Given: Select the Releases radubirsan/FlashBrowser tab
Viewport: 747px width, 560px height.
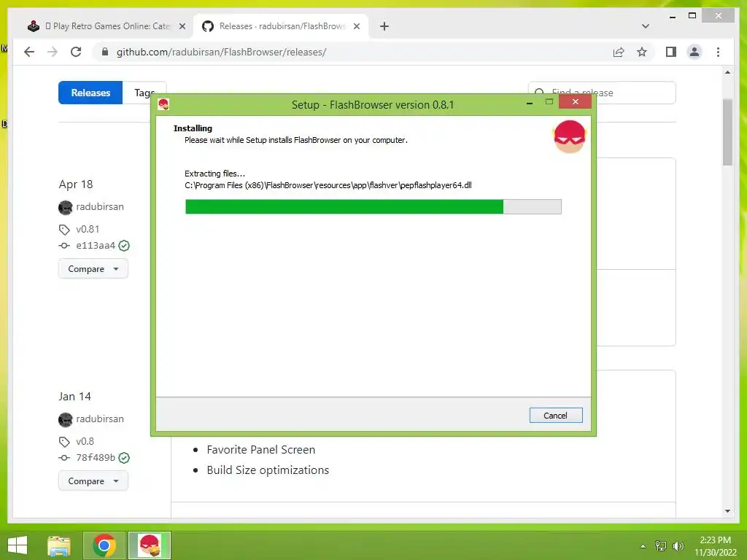Looking at the screenshot, I should point(281,26).
